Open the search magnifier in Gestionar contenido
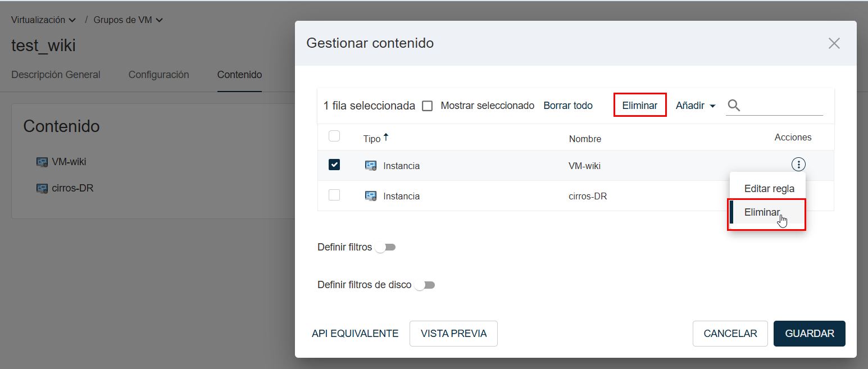 (x=734, y=105)
